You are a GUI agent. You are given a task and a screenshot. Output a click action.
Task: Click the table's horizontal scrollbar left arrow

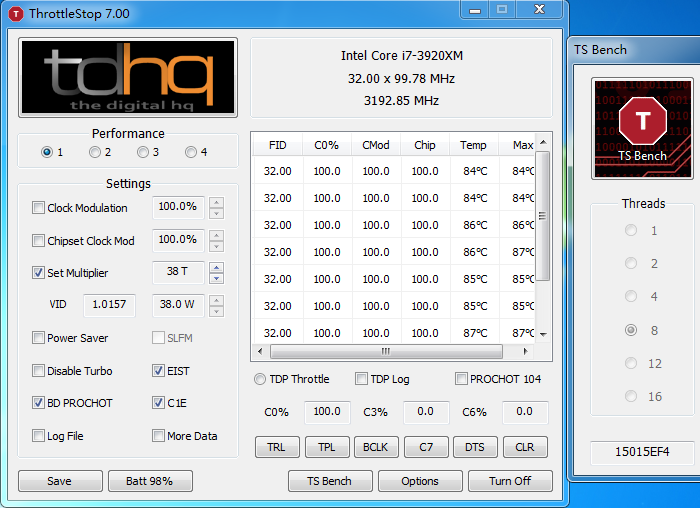(260, 351)
